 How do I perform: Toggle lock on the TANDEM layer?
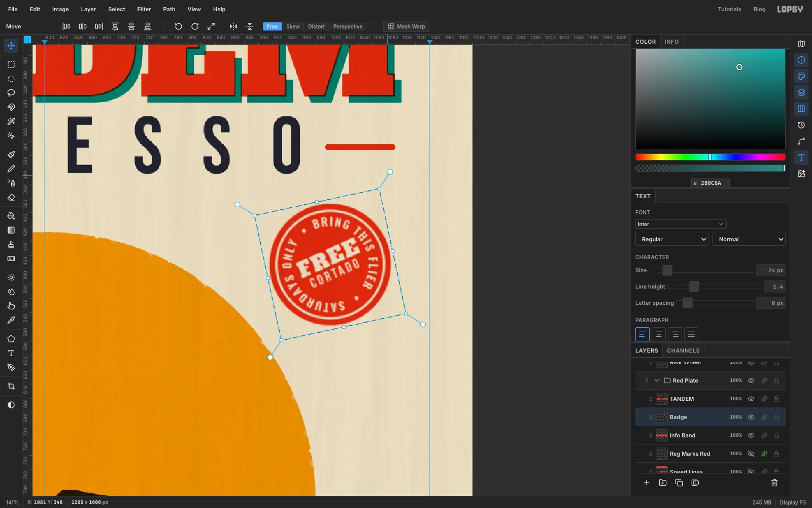pyautogui.click(x=776, y=399)
